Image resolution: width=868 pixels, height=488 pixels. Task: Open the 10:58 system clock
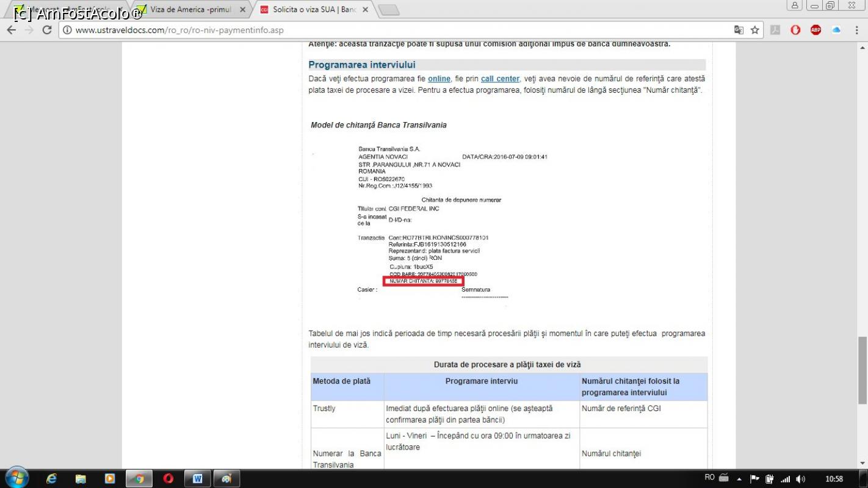coord(834,479)
